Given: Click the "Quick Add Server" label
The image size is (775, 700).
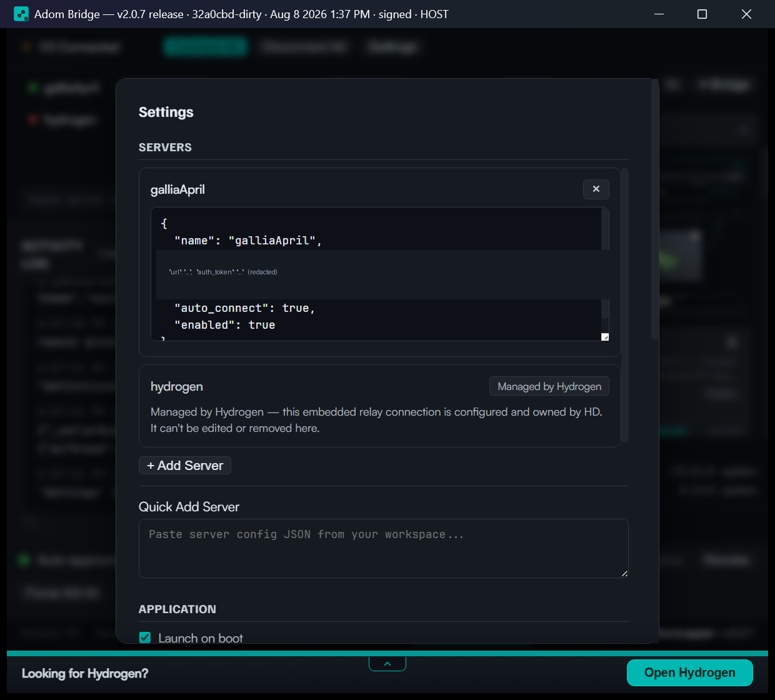Looking at the screenshot, I should click(189, 507).
